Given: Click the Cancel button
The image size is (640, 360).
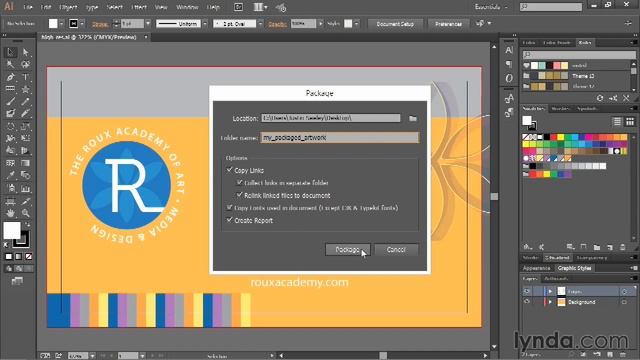Looking at the screenshot, I should point(396,249).
